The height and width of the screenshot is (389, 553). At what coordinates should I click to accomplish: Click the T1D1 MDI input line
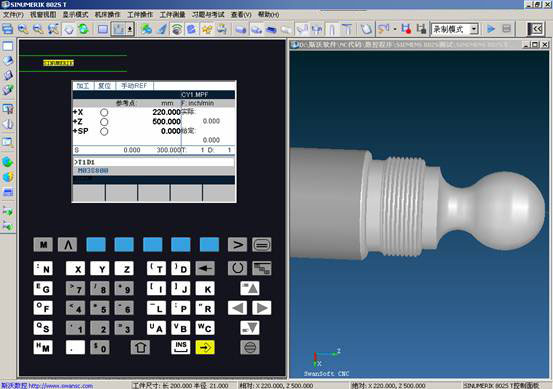(x=153, y=162)
